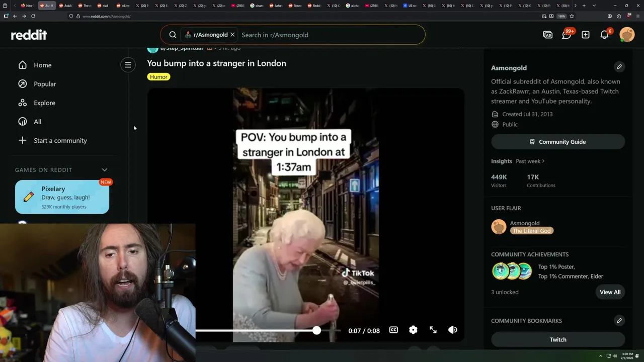Click the Reddit logo in header
The height and width of the screenshot is (362, 644).
[29, 35]
